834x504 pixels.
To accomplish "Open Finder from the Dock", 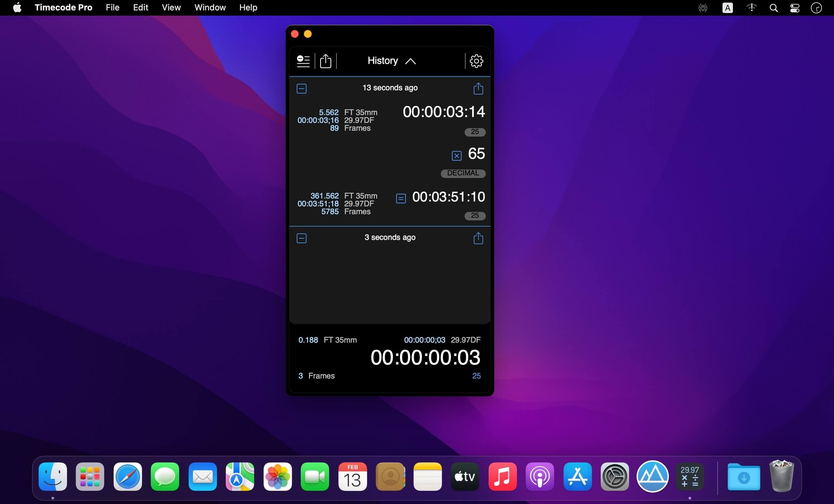I will tap(53, 476).
